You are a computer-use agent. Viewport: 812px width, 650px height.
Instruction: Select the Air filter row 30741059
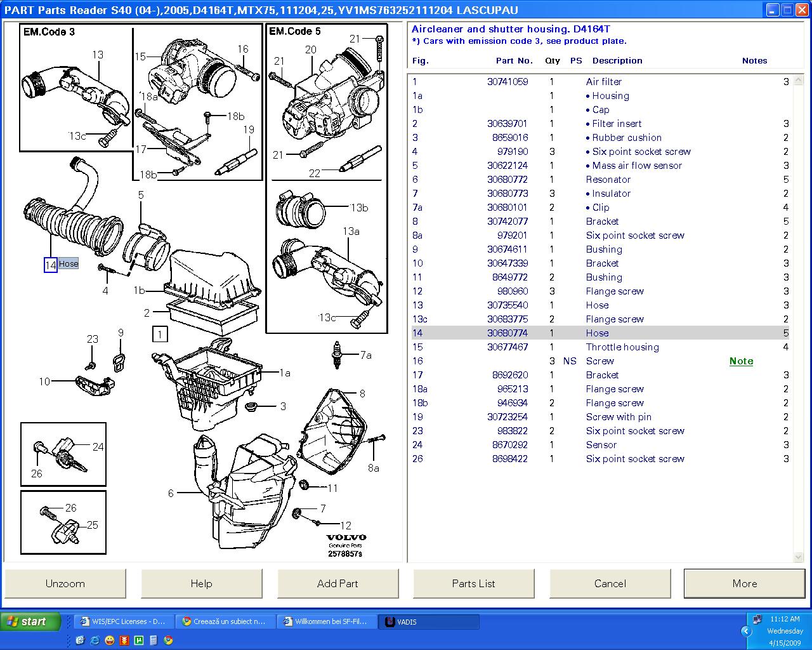(x=600, y=82)
